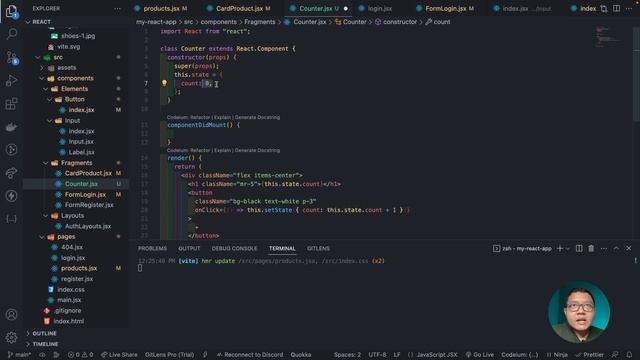
Task: Open the DEBUG CONSOLE panel tab
Action: click(x=234, y=248)
